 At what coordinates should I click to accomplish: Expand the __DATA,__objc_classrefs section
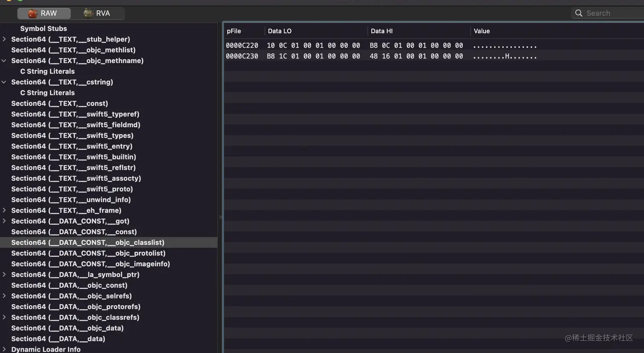coord(4,317)
